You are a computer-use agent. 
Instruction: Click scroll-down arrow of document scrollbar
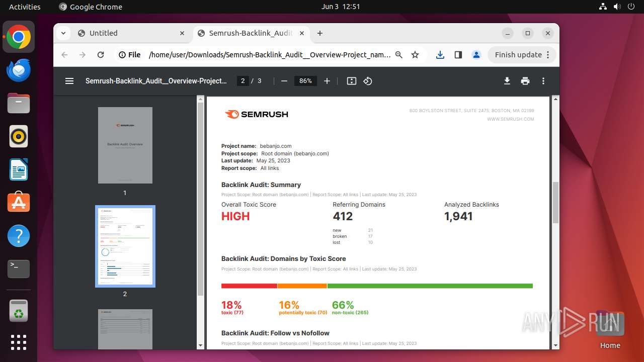click(x=555, y=345)
